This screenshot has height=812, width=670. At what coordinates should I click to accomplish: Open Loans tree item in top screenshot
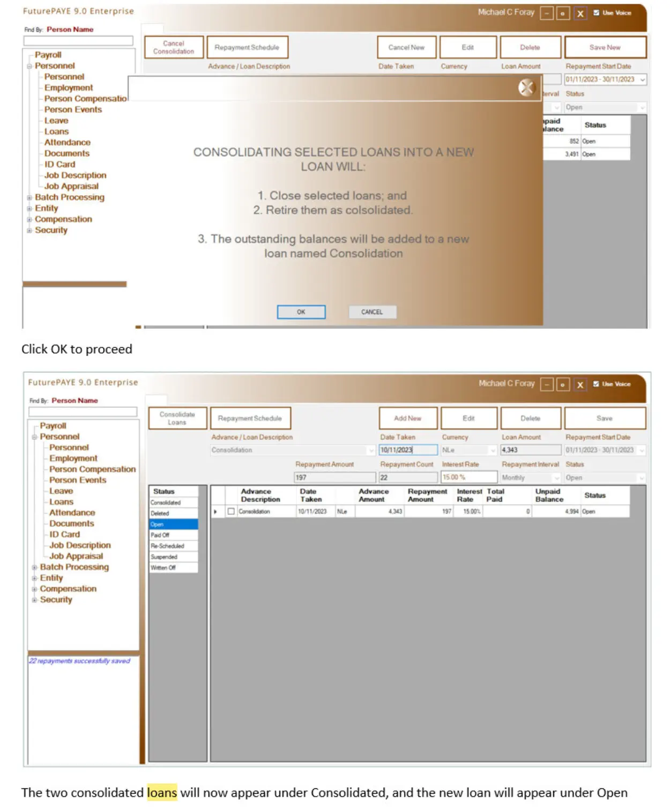[56, 131]
